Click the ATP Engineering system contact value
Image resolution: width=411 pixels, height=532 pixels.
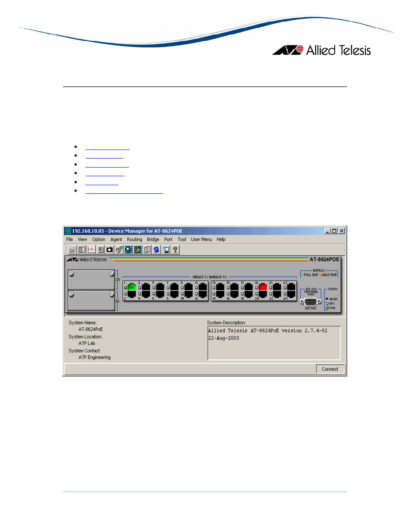pyautogui.click(x=95, y=358)
